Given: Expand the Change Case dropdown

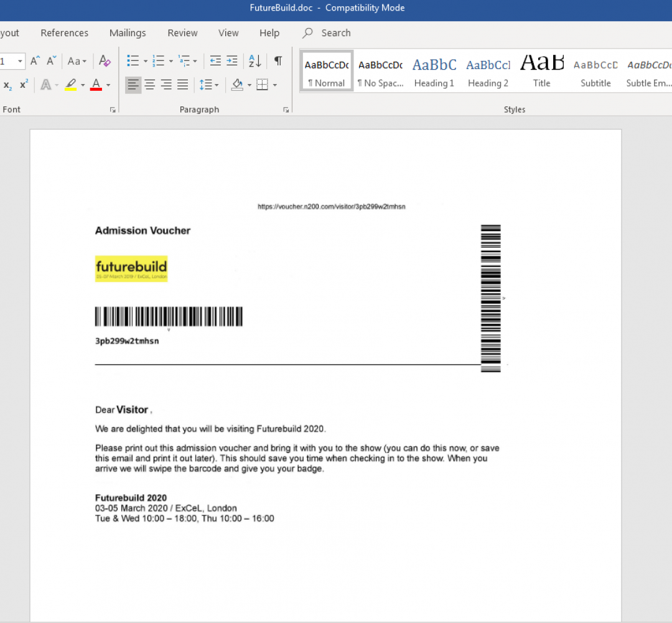Looking at the screenshot, I should [77, 61].
